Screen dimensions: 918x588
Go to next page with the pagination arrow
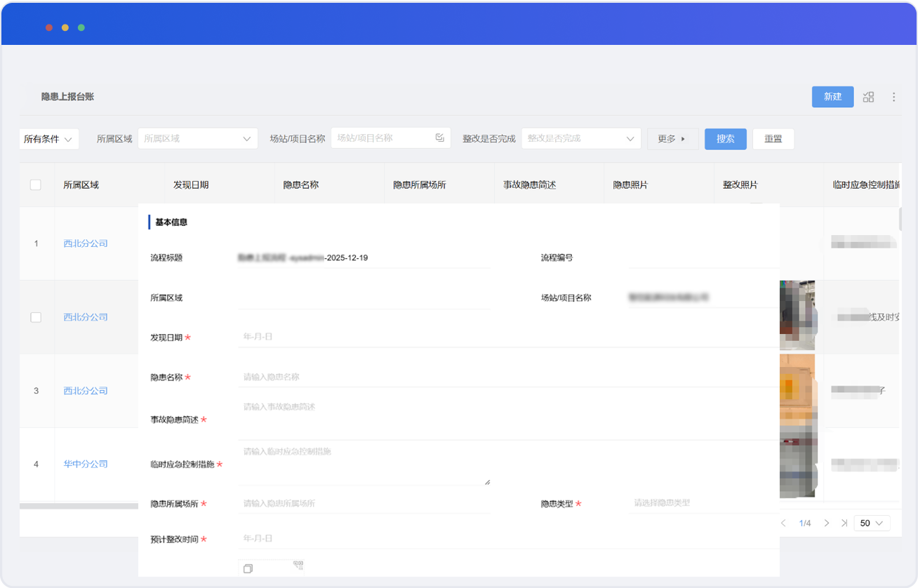(x=826, y=523)
